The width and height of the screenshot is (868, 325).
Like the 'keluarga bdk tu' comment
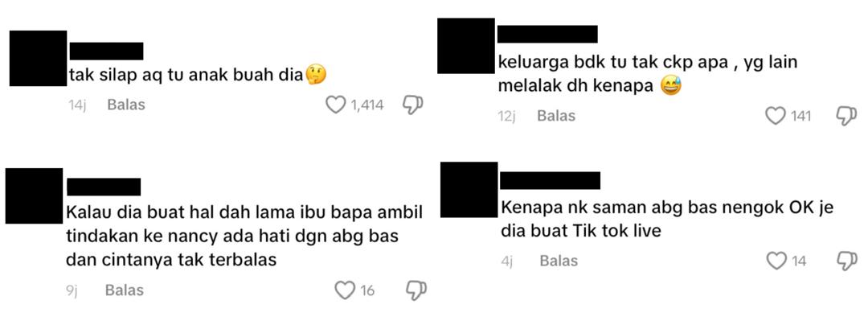(776, 116)
